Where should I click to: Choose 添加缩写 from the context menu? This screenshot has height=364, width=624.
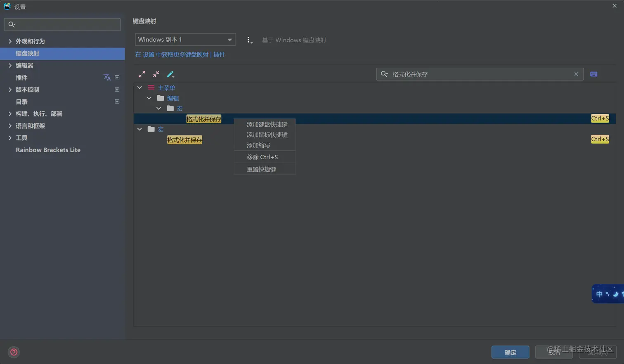(265, 145)
